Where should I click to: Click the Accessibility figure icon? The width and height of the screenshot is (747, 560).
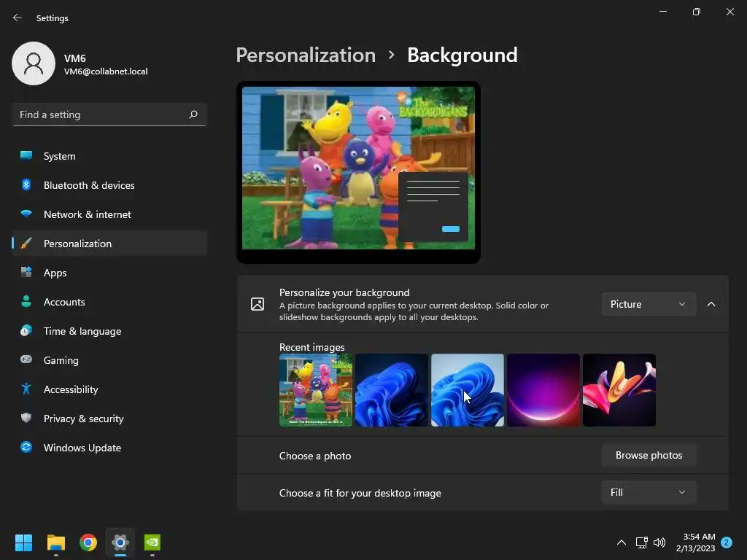[26, 389]
